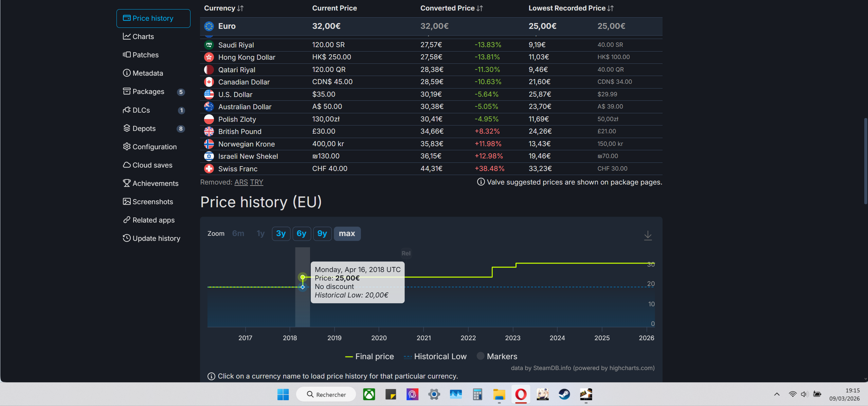Click the chart download arrow icon
The height and width of the screenshot is (406, 868).
tap(648, 235)
